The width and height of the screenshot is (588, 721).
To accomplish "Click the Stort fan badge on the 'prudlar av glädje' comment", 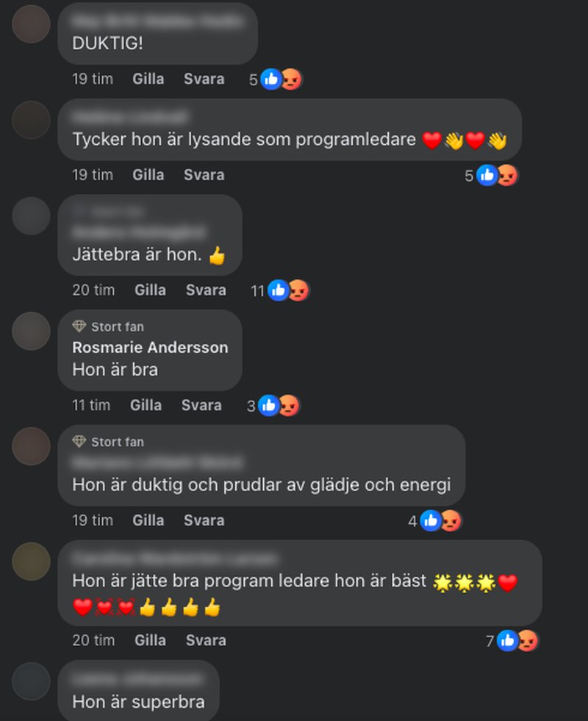I will click(108, 442).
